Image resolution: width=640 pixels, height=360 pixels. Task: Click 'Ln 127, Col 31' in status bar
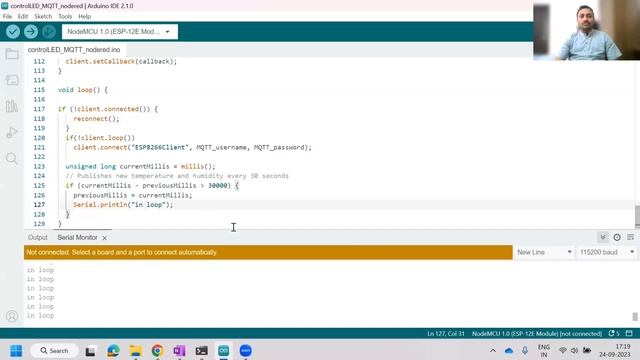click(446, 333)
